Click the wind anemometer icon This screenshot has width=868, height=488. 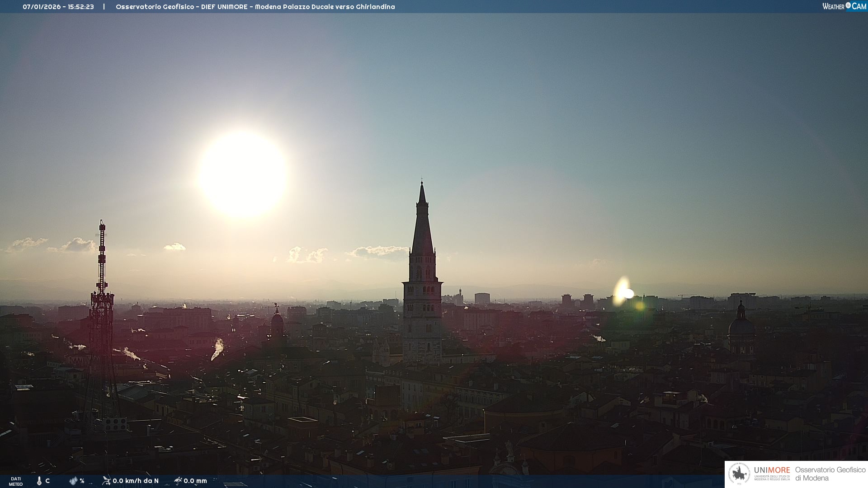coord(106,481)
